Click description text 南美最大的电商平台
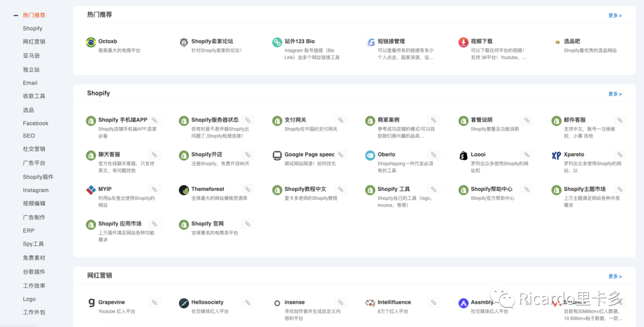The image size is (644, 327). (119, 51)
